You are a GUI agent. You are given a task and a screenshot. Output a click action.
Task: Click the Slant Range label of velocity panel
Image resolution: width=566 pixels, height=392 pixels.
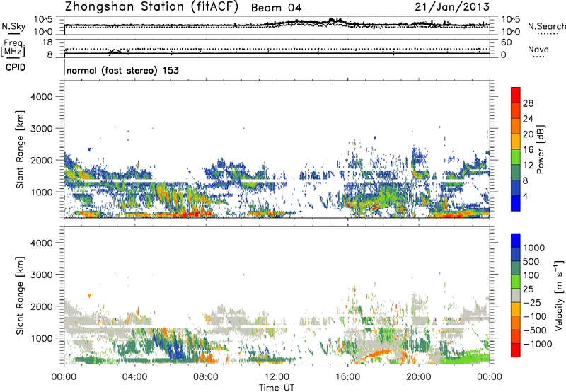point(20,295)
